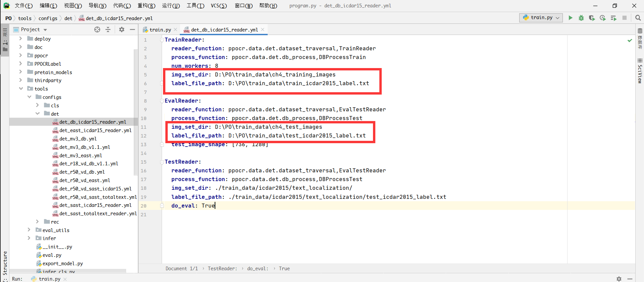Image resolution: width=644 pixels, height=282 pixels.
Task: Click the stop process square button
Action: click(624, 18)
